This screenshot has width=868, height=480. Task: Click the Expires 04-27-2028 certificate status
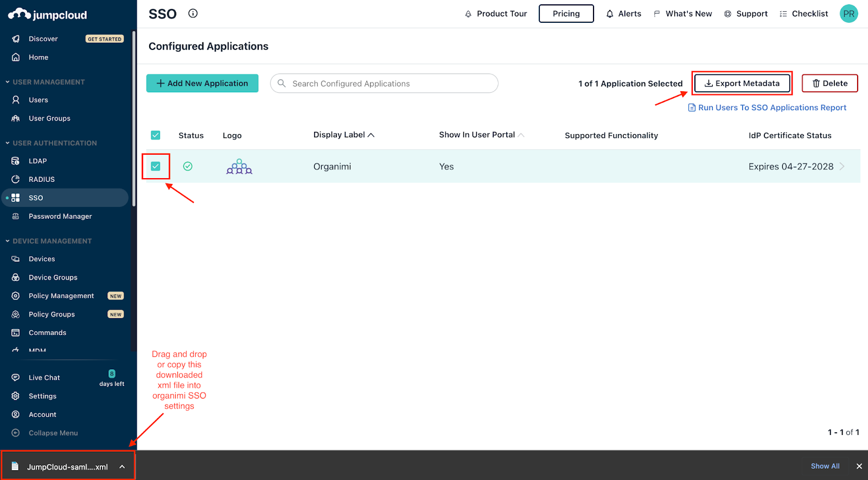click(x=791, y=166)
